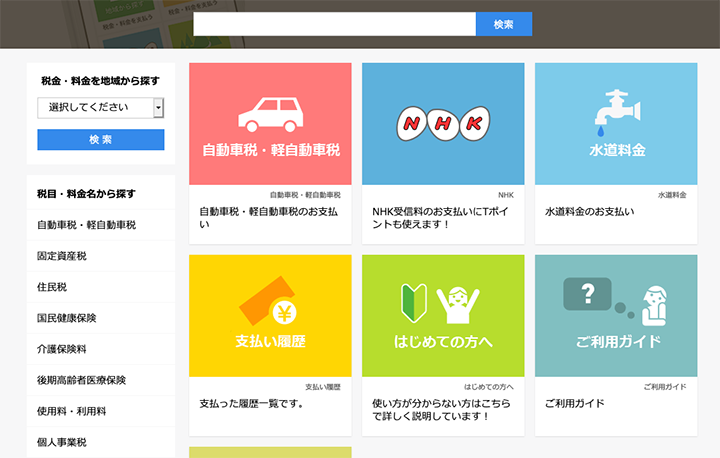Open 住民税 from the sidebar list
720x458 pixels.
click(x=52, y=287)
